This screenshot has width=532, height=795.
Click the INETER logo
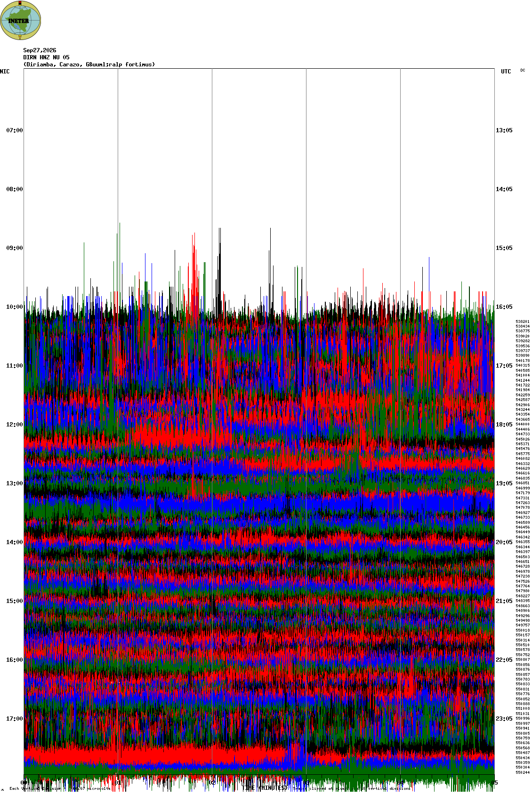21,20
